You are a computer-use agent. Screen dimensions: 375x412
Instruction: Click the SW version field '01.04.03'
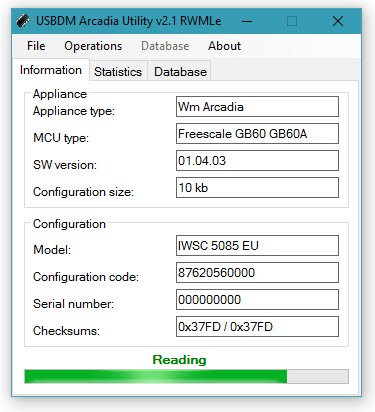pyautogui.click(x=257, y=161)
